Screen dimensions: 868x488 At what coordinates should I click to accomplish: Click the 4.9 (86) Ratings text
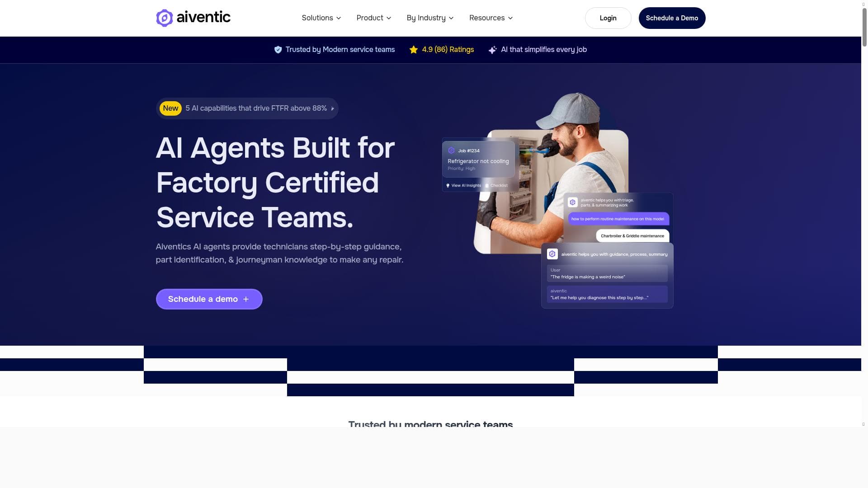448,50
